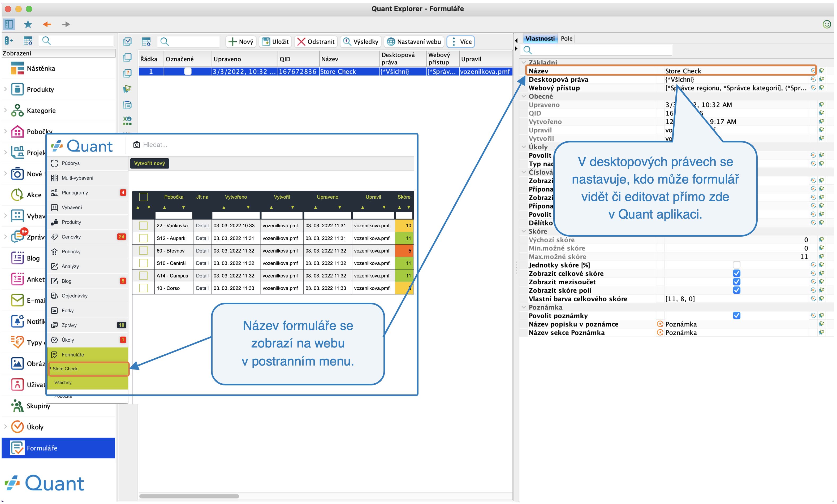Click the table settings icon beside search
Image resolution: width=837 pixels, height=504 pixels.
click(x=146, y=41)
